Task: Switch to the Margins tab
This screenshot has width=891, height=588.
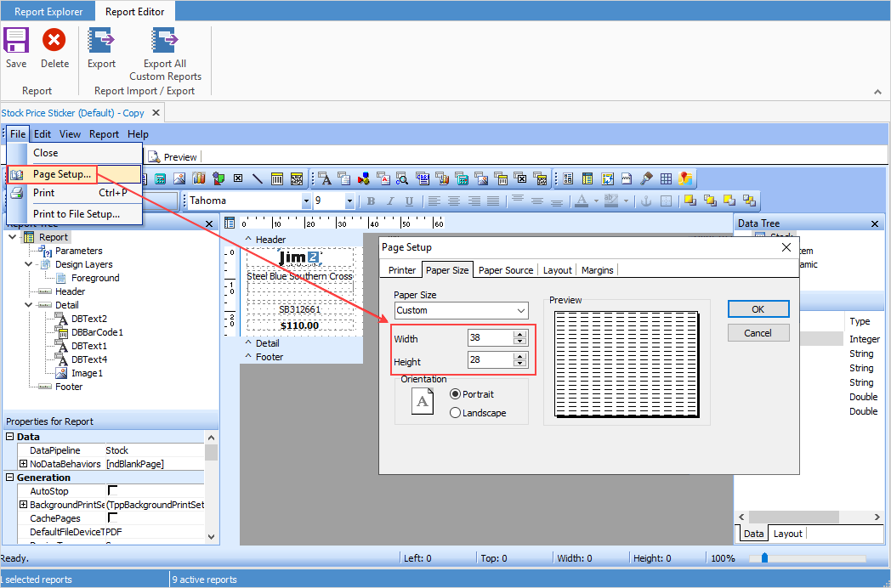Action: (597, 270)
